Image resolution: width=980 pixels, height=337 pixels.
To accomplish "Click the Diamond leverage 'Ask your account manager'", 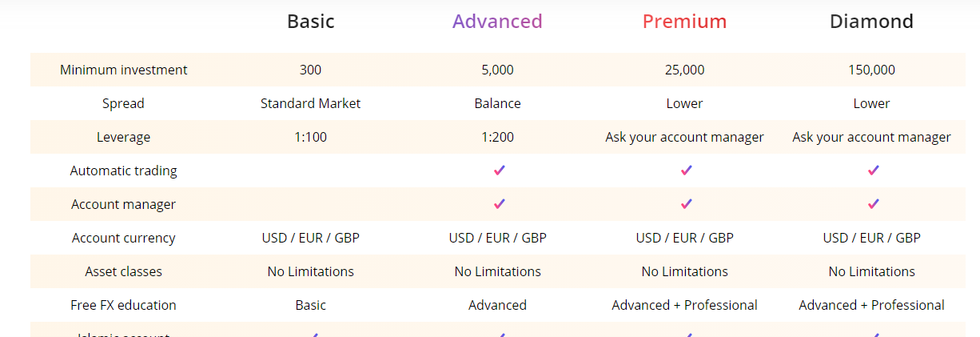I will (x=872, y=137).
